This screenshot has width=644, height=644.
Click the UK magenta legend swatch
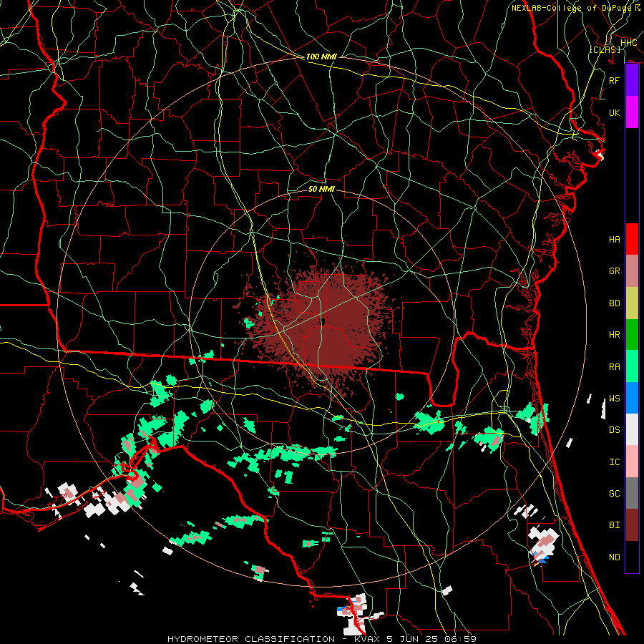[x=632, y=112]
